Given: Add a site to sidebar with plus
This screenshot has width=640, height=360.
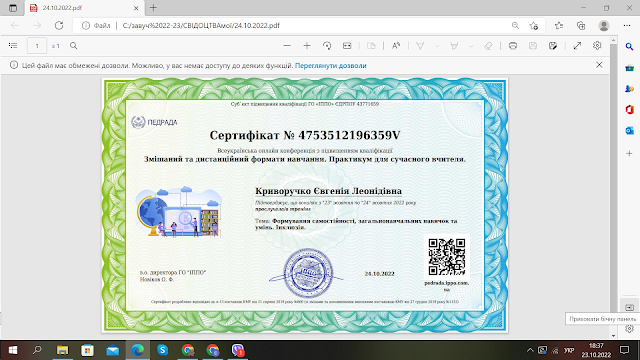Looking at the screenshot, I should (629, 153).
